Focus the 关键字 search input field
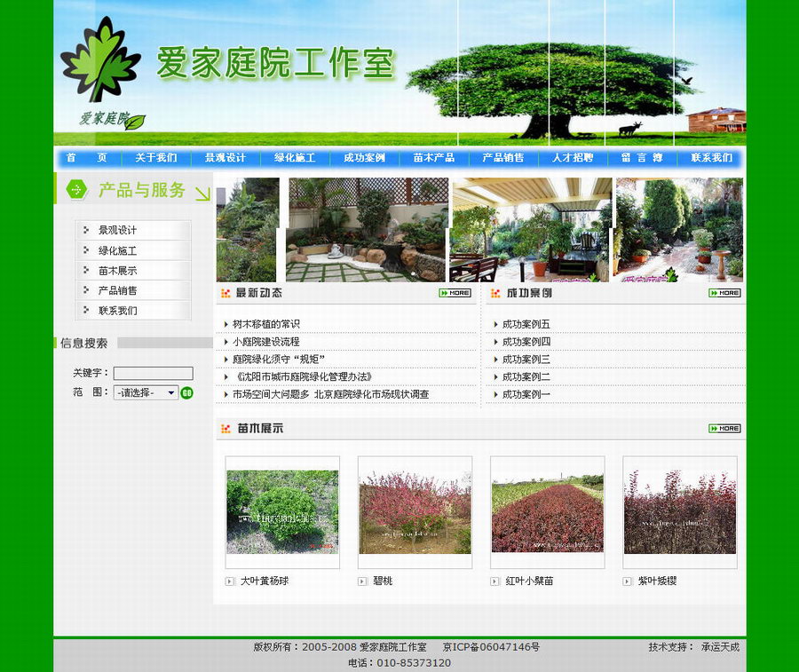The image size is (799, 672). pos(153,374)
